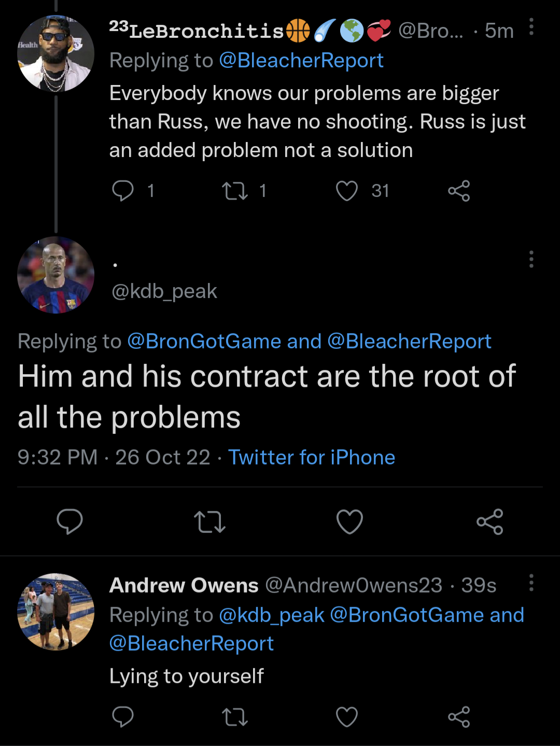Screen dimensions: 560x746
Task: Open more options for kdb_peak tweet
Action: point(531,259)
